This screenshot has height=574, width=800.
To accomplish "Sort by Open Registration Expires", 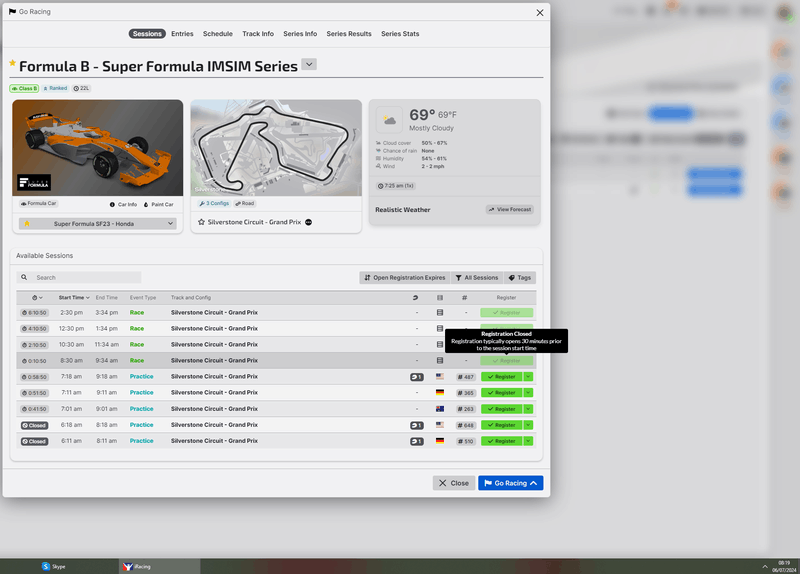I will pyautogui.click(x=405, y=278).
